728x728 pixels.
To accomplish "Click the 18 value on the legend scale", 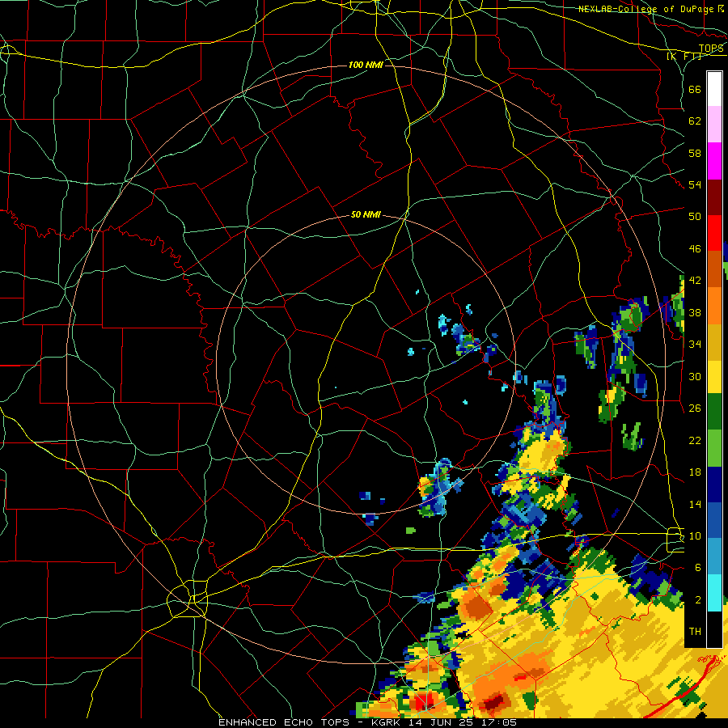I will 695,472.
